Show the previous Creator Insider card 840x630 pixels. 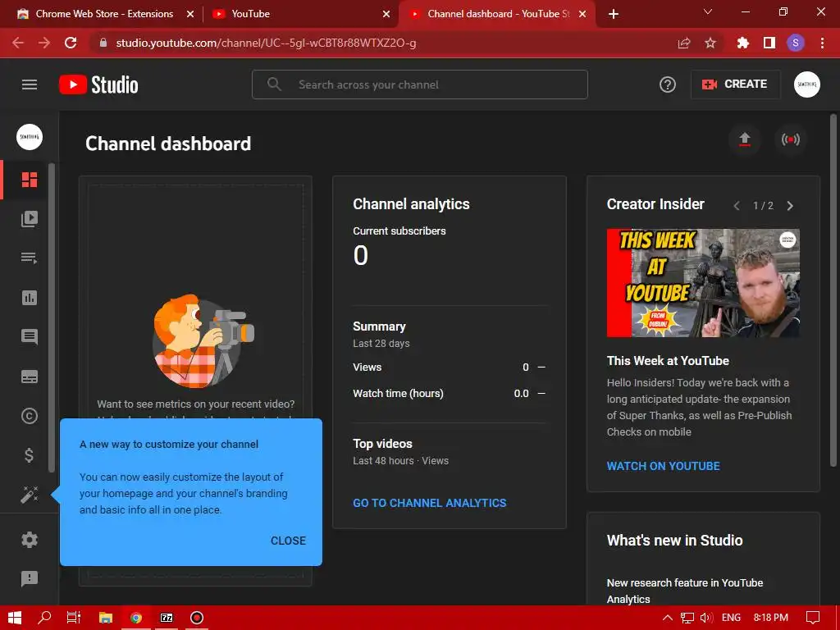point(737,206)
